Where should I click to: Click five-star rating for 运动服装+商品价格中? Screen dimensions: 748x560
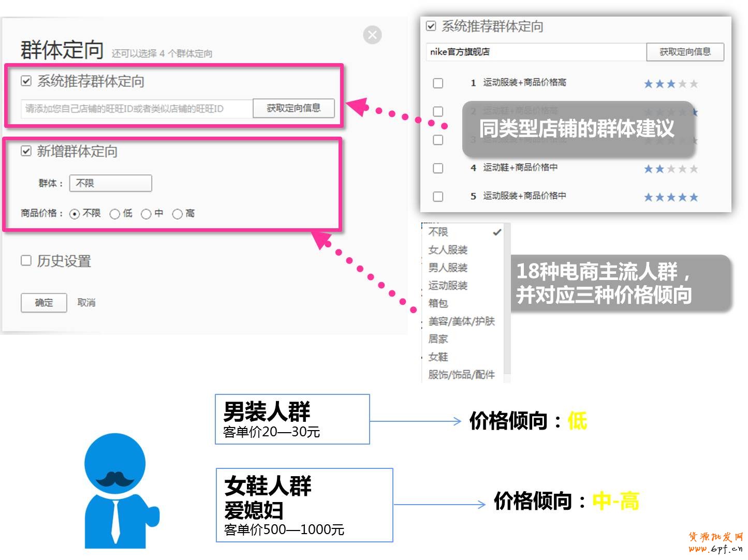point(670,197)
